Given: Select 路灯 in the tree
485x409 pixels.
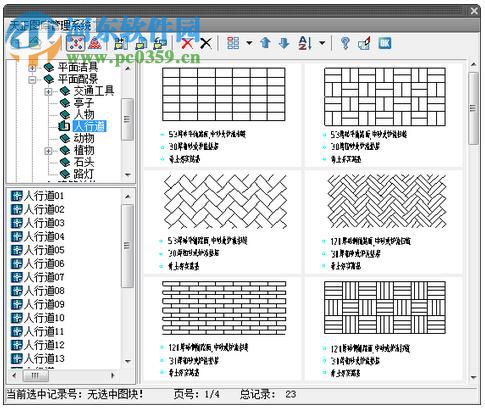Looking at the screenshot, I should click(x=84, y=174).
